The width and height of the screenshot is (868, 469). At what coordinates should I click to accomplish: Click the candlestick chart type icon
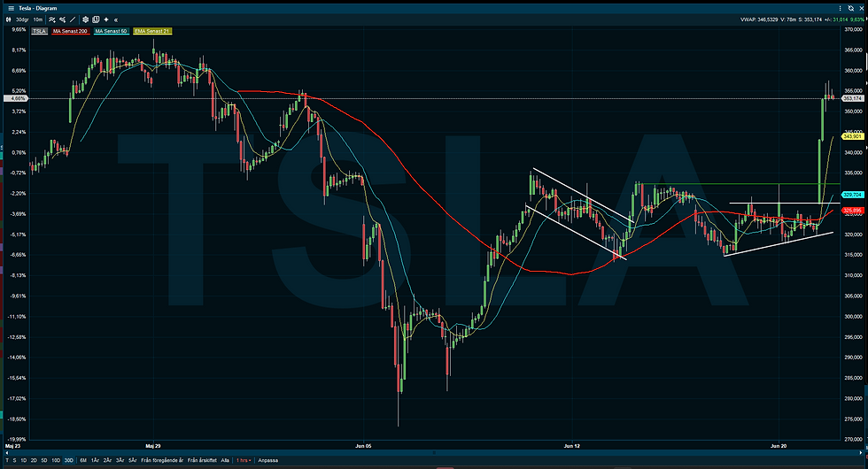(x=8, y=19)
